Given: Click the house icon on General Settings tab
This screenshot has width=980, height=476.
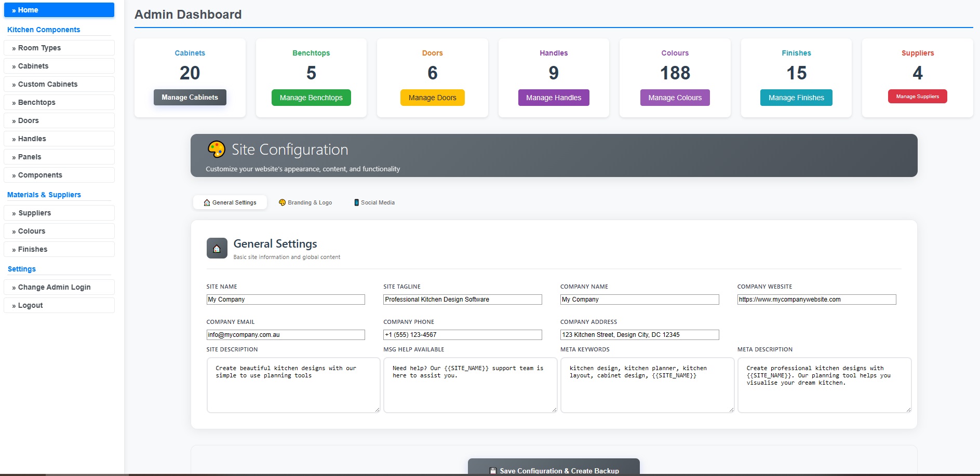Looking at the screenshot, I should 207,203.
